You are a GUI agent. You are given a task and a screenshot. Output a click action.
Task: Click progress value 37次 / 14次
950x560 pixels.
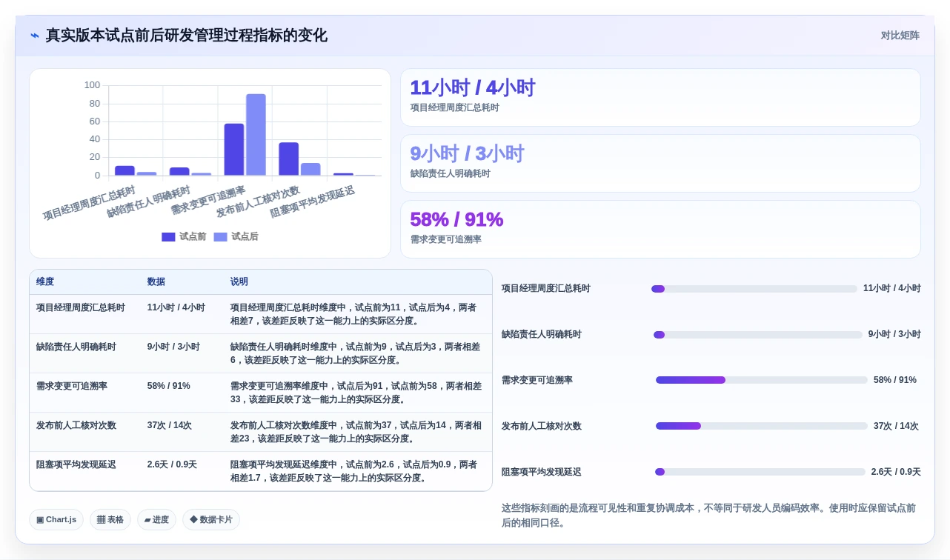click(x=896, y=426)
